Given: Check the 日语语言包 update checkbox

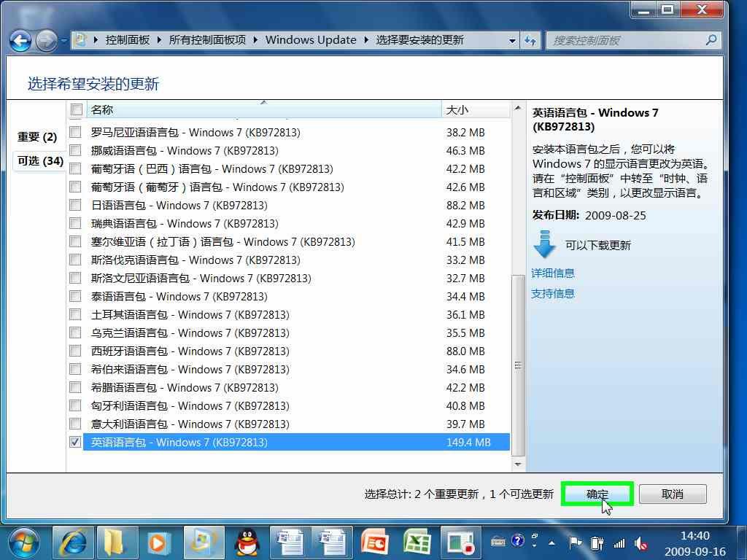Looking at the screenshot, I should click(x=75, y=205).
